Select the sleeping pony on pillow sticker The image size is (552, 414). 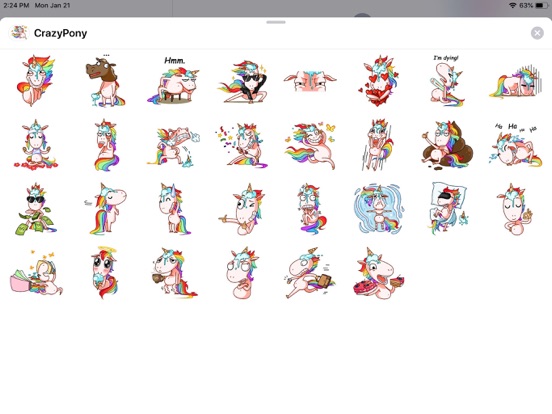(x=448, y=208)
